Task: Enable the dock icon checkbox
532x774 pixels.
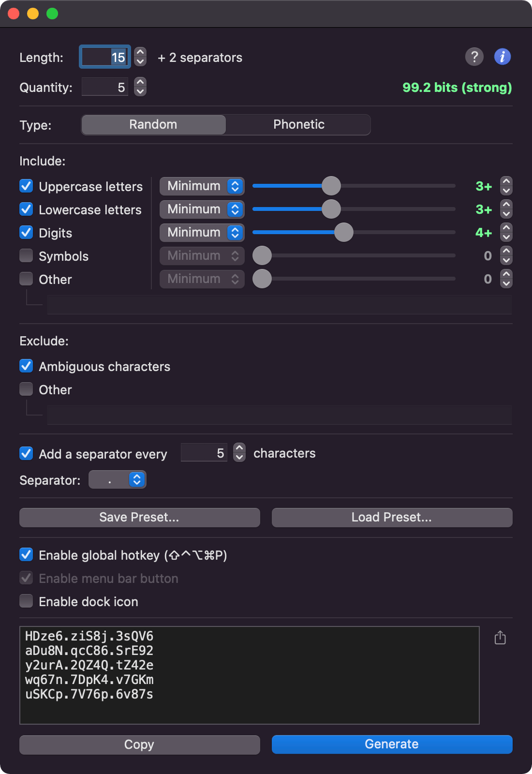Action: [x=26, y=601]
